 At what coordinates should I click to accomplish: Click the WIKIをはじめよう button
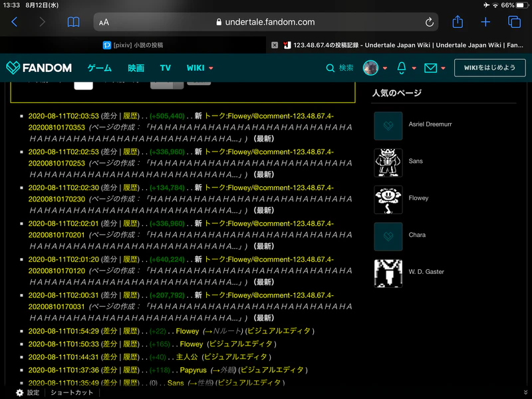pyautogui.click(x=490, y=68)
